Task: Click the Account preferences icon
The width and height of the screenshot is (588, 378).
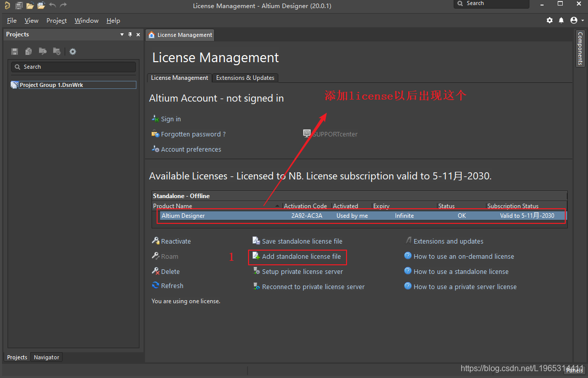Action: click(x=155, y=149)
